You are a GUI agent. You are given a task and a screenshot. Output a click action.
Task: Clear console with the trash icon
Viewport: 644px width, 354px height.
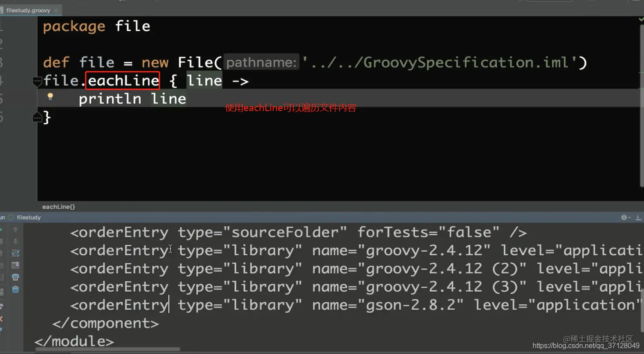(15, 290)
